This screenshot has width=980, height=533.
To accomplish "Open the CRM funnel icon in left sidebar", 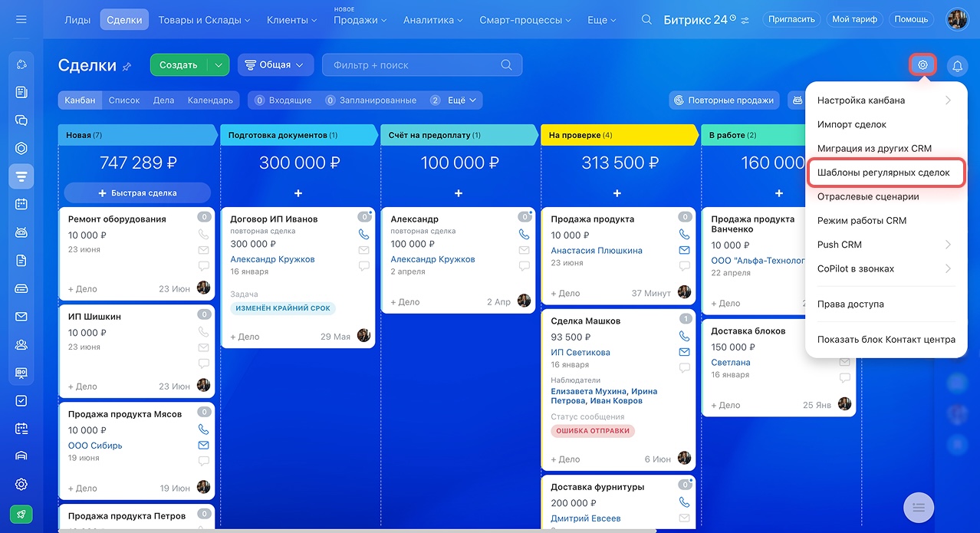I will click(21, 176).
